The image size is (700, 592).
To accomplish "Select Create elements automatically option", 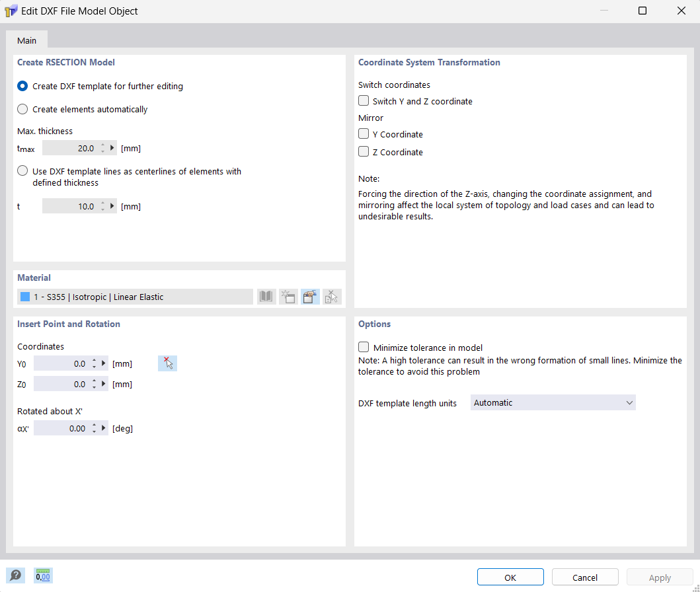I will point(22,108).
